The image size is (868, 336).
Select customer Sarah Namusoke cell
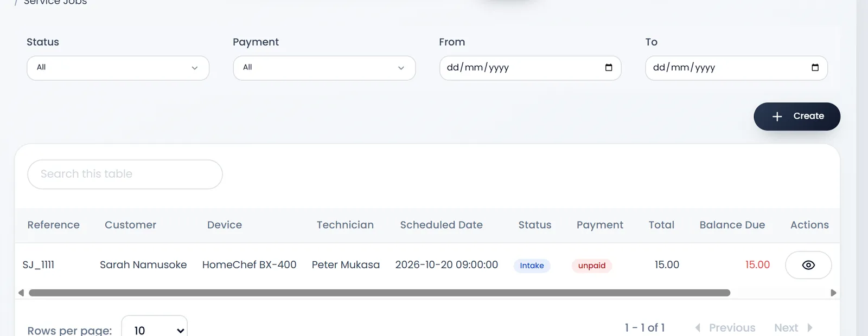(x=143, y=265)
